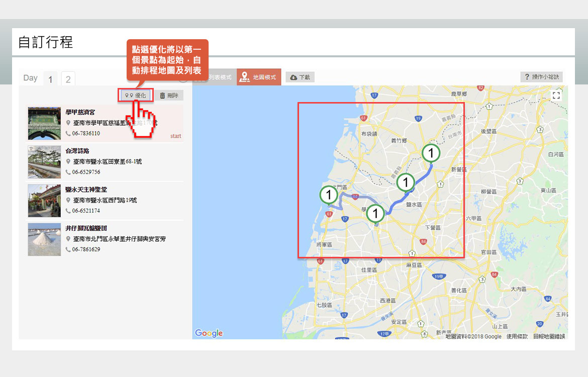Switch to Day 2 tab
588x377 pixels.
click(68, 79)
